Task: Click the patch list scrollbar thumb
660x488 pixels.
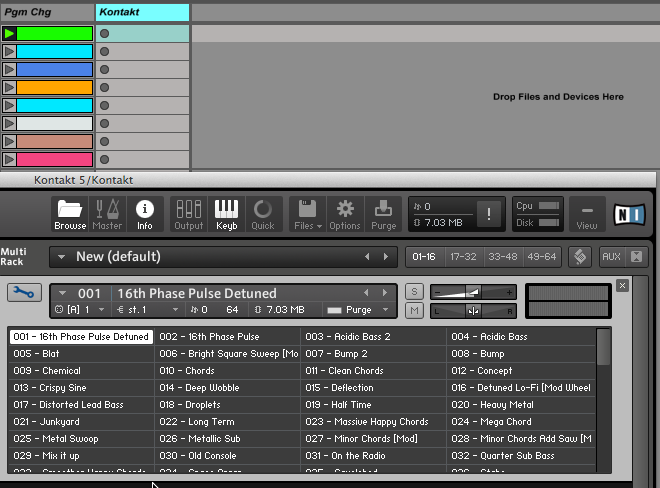Action: point(603,347)
